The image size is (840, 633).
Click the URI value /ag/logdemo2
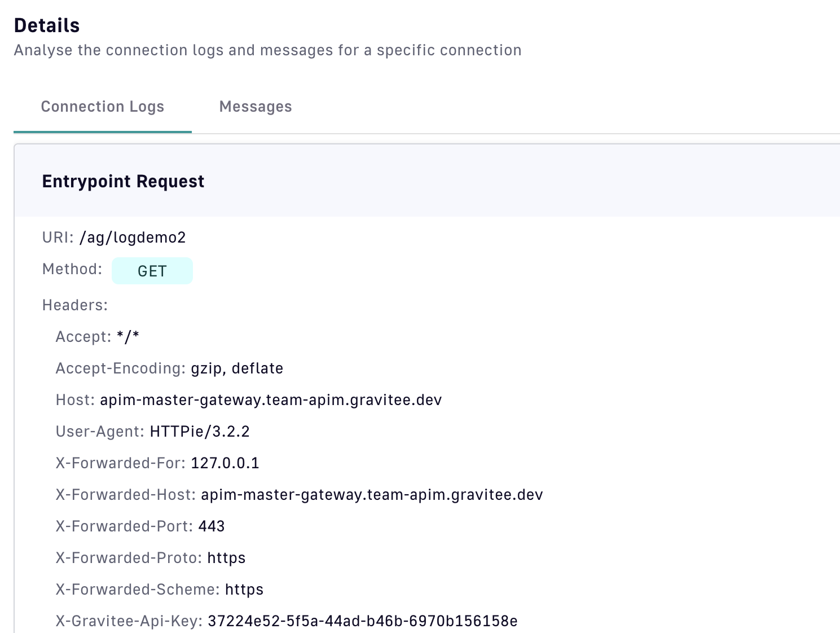pyautogui.click(x=133, y=238)
